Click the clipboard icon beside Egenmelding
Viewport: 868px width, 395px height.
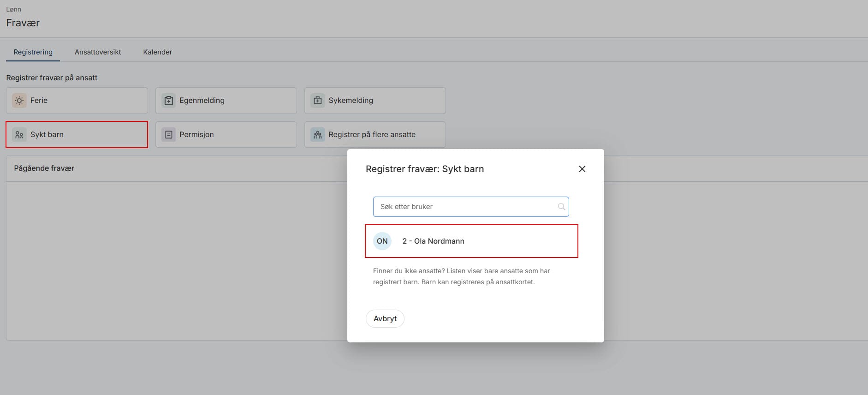pyautogui.click(x=169, y=101)
